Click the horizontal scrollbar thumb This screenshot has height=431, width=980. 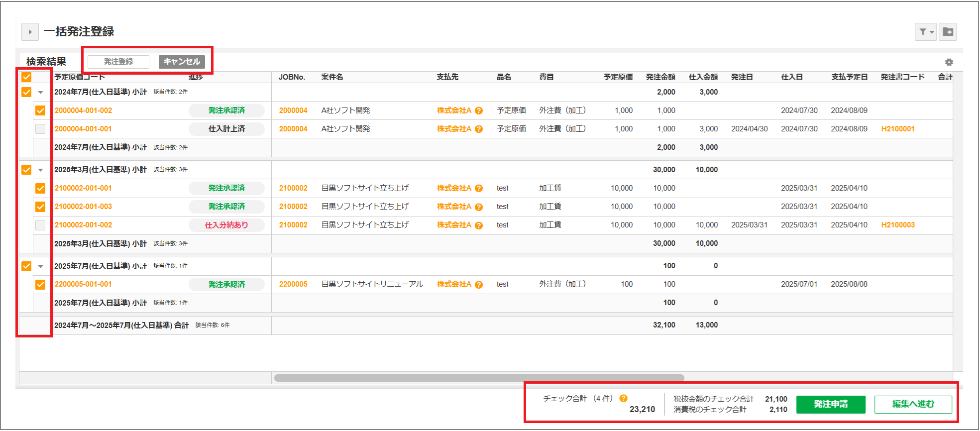coord(479,378)
